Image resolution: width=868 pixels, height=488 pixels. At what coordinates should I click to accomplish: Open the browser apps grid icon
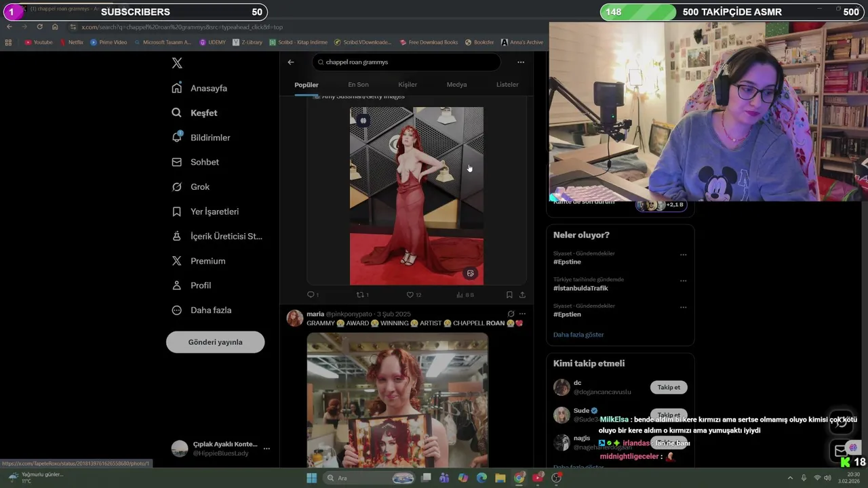8,42
